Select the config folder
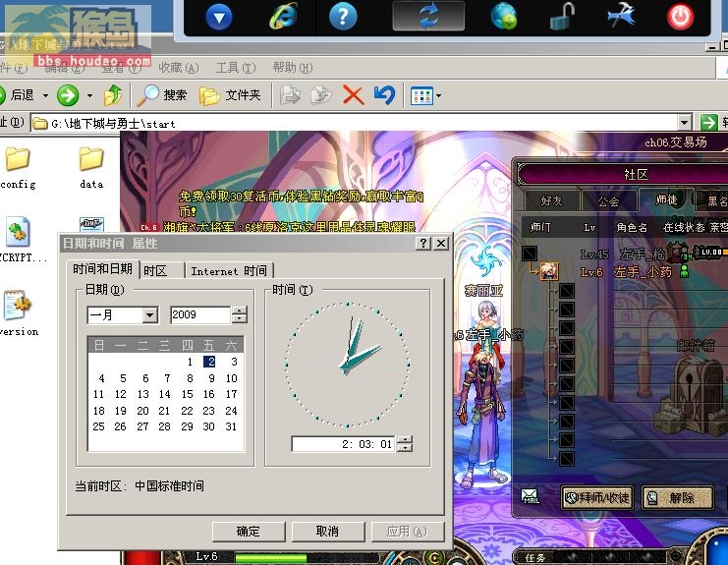Viewport: 728px width, 565px height. (18, 168)
